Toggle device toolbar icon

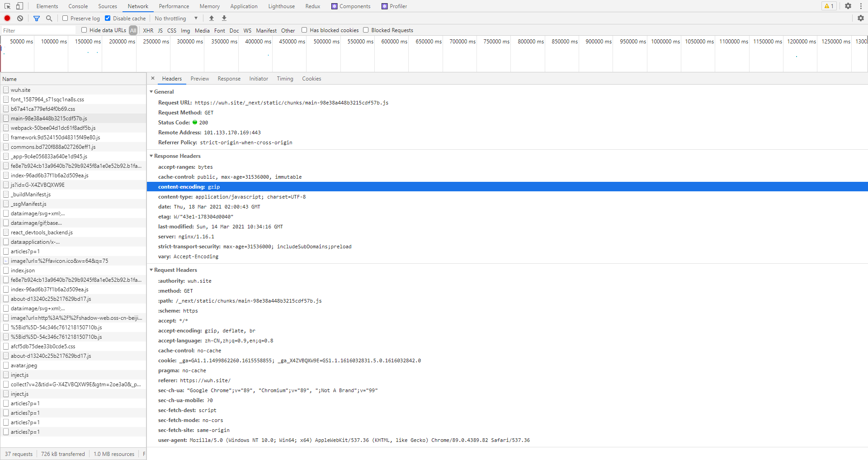19,6
